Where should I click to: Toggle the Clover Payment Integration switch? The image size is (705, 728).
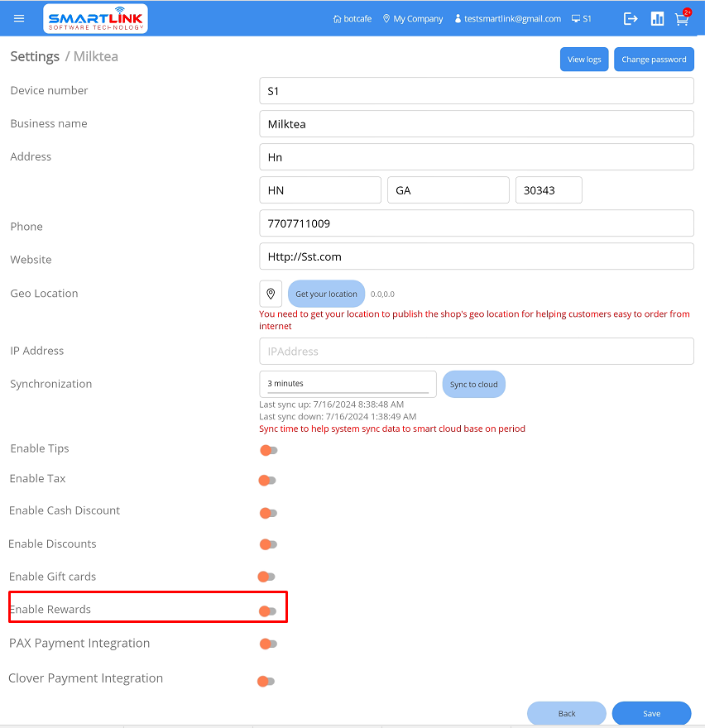pos(266,681)
